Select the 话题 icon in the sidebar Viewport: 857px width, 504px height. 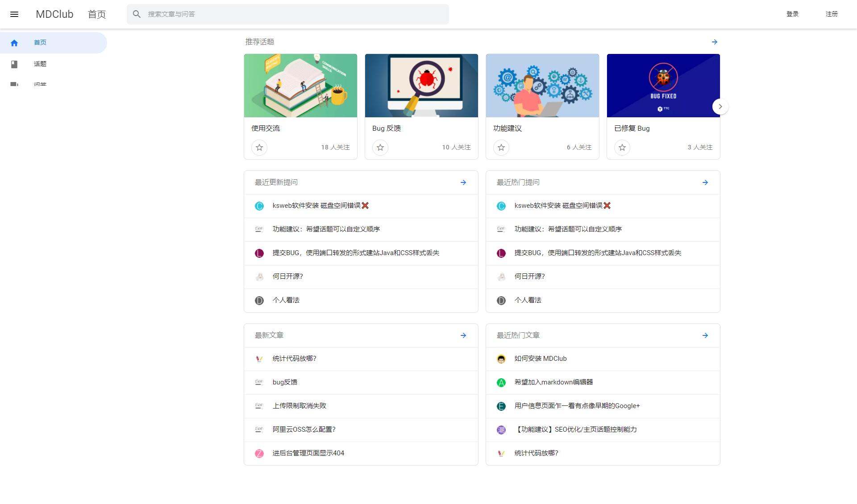coord(15,64)
